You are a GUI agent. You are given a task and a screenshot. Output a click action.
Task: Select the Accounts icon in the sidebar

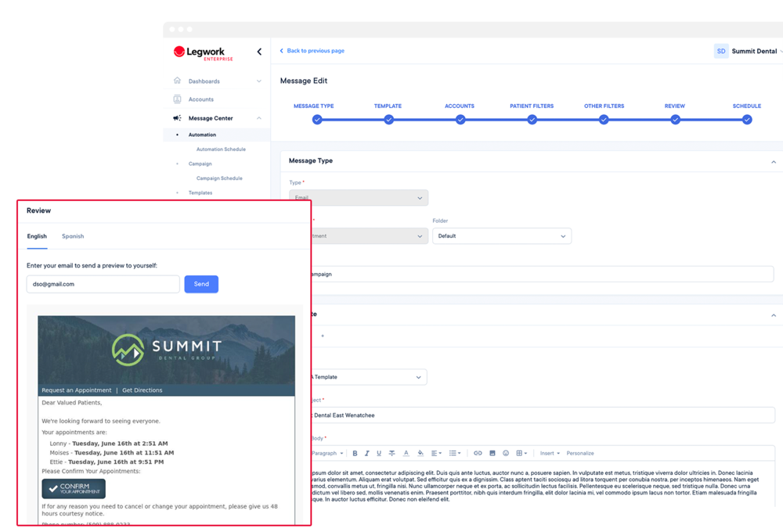pos(178,99)
